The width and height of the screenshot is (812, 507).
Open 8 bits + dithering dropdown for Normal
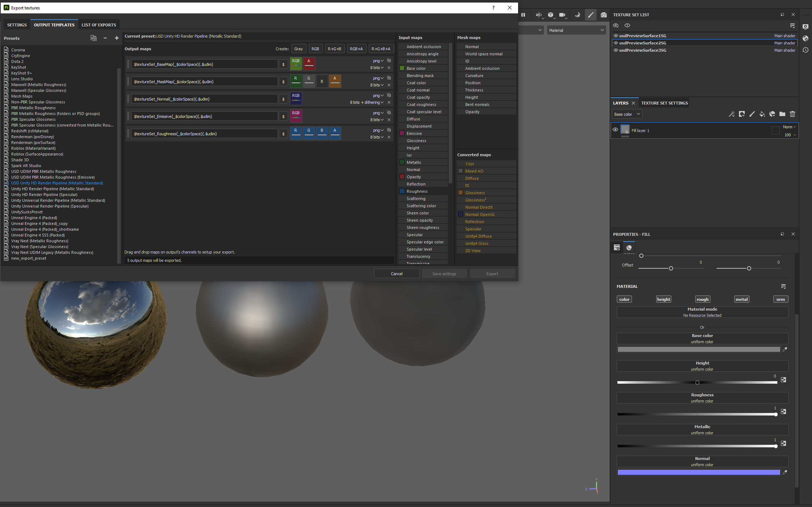pyautogui.click(x=367, y=102)
